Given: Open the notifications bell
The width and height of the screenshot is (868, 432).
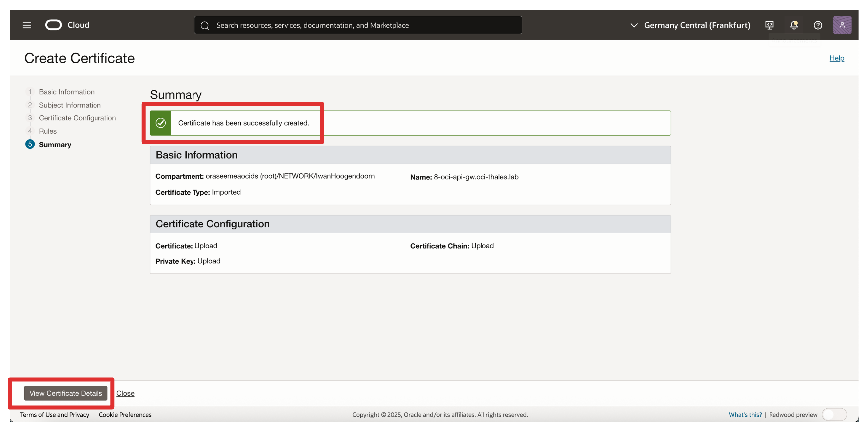Looking at the screenshot, I should (794, 25).
